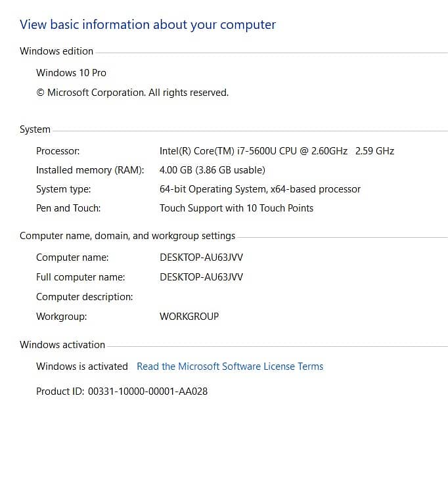Click the value beside Full computer name

[x=201, y=277]
